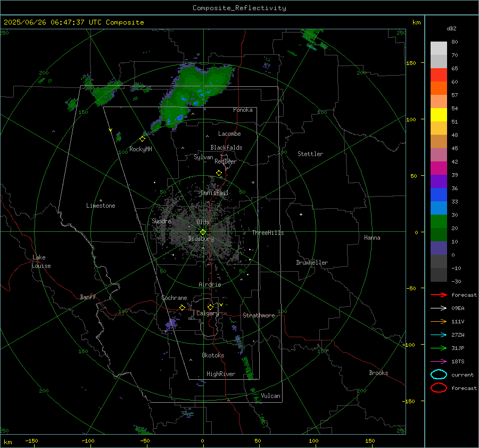
Task: Click the cyan current ellipse legend icon
Action: pyautogui.click(x=439, y=374)
